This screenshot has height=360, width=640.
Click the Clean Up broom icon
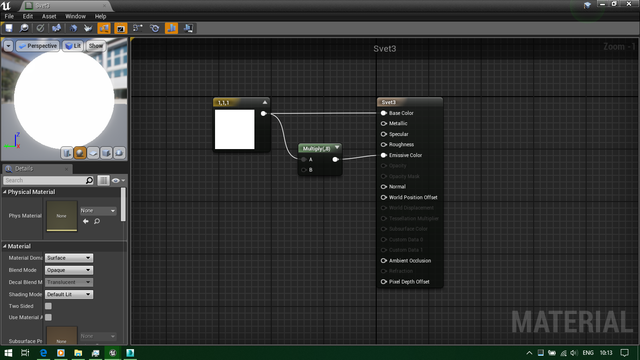tap(88, 28)
